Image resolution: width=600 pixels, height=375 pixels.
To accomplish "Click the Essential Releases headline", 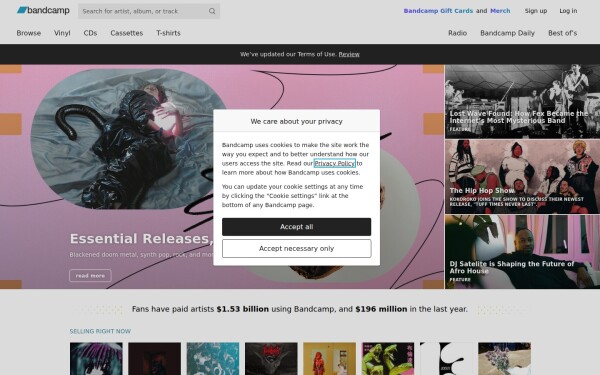I will 142,239.
